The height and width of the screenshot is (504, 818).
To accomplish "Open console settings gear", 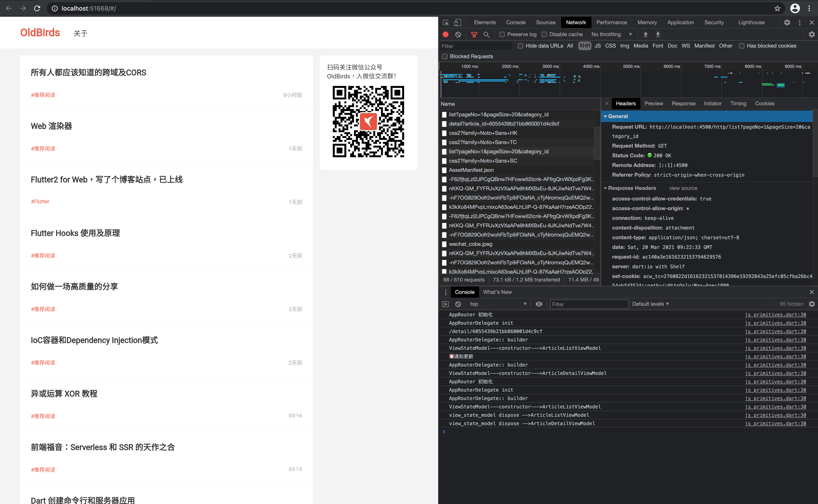I will coord(812,304).
